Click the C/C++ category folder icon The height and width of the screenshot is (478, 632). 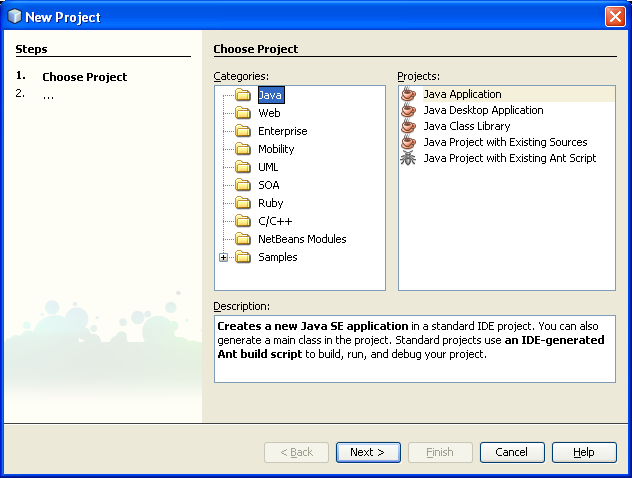pos(243,221)
